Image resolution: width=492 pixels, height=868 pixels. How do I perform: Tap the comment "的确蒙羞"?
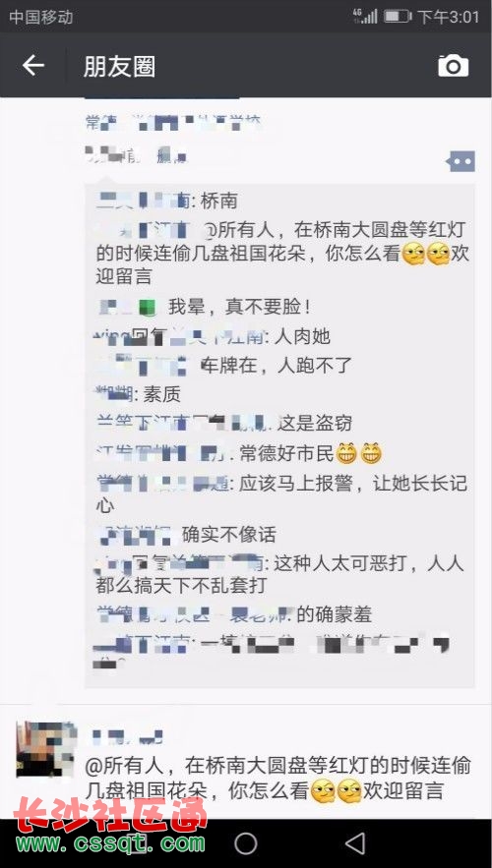335,614
